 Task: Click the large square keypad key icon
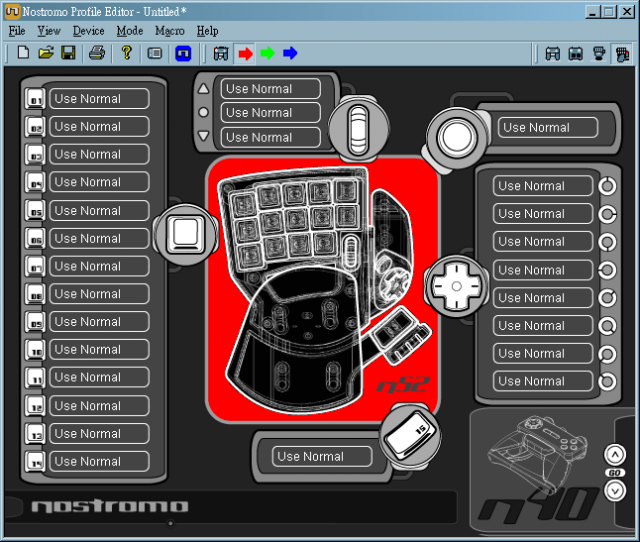(186, 235)
